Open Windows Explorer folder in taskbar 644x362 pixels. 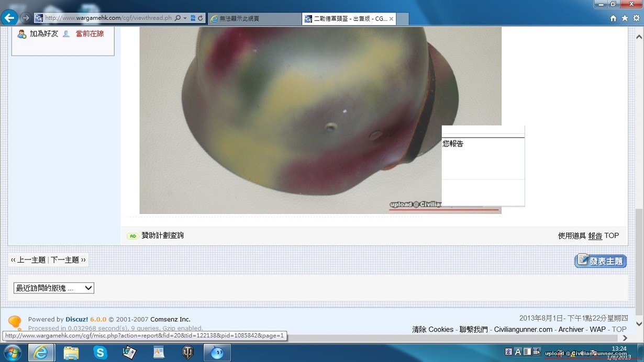point(71,353)
